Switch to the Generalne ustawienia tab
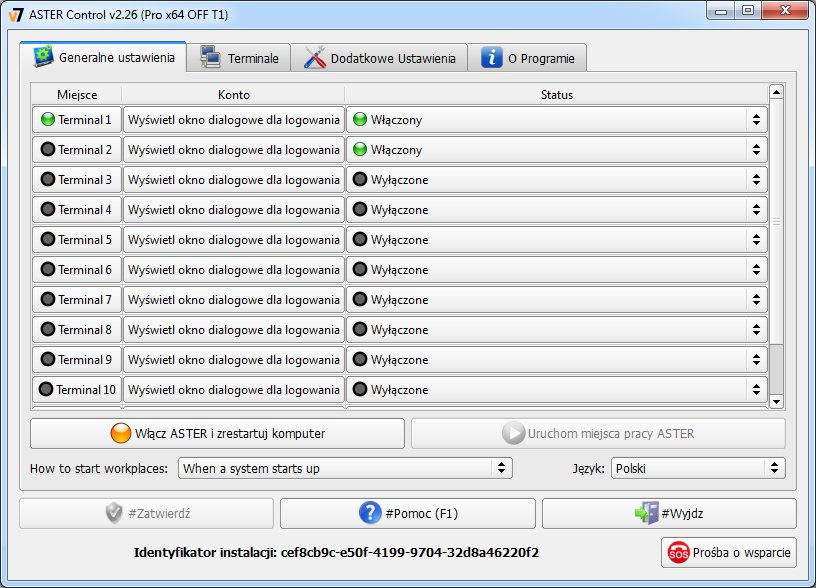 tap(103, 57)
